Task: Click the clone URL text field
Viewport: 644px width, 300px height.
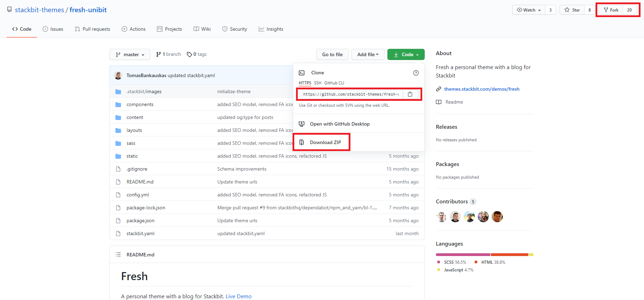Action: [x=351, y=94]
